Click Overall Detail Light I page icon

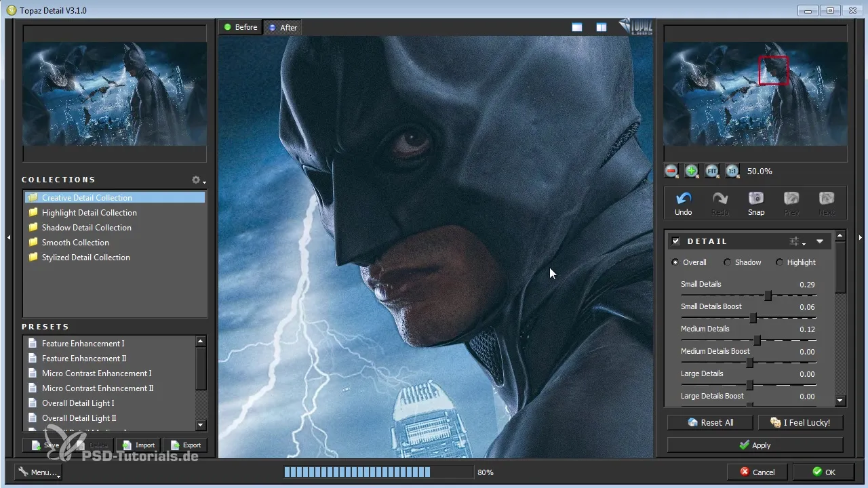[x=33, y=403]
